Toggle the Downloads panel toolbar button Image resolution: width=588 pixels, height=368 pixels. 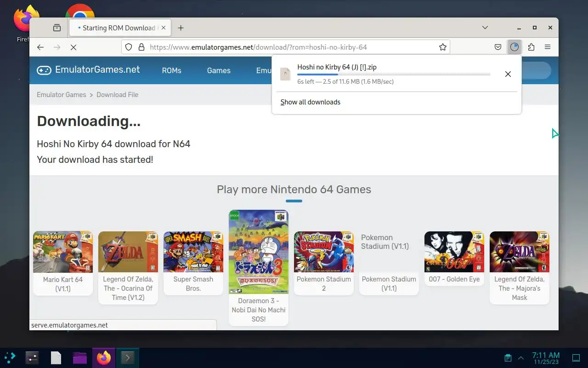pyautogui.click(x=514, y=47)
